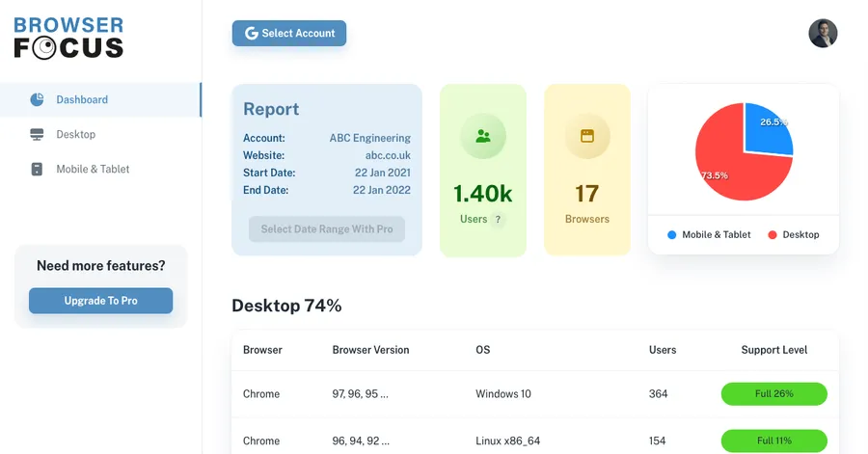Viewport: 868px width, 454px height.
Task: Open the Mobile & Tablet sidebar section
Action: coord(100,170)
